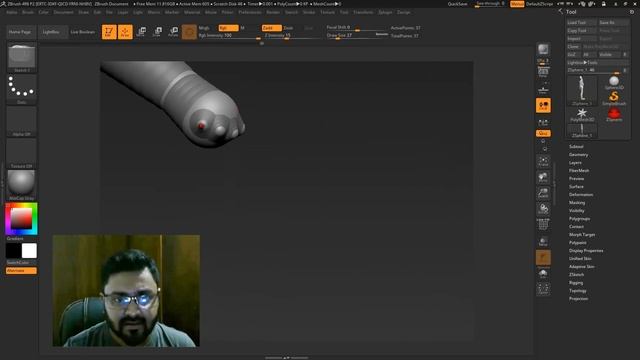
Task: Click the QuickSave button
Action: coord(458,4)
